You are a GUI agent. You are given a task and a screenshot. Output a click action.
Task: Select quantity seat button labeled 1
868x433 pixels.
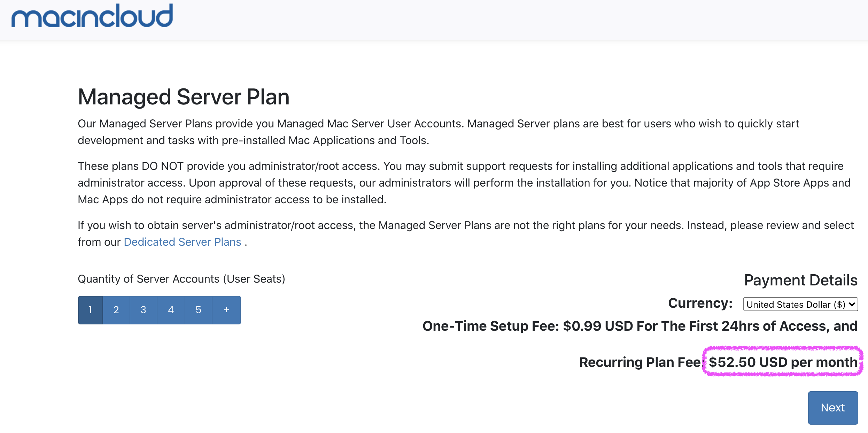(x=90, y=309)
